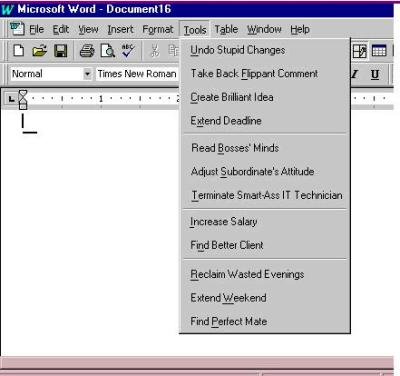Open the Edit menu
Viewport: 400px width, 376px height.
click(x=61, y=29)
